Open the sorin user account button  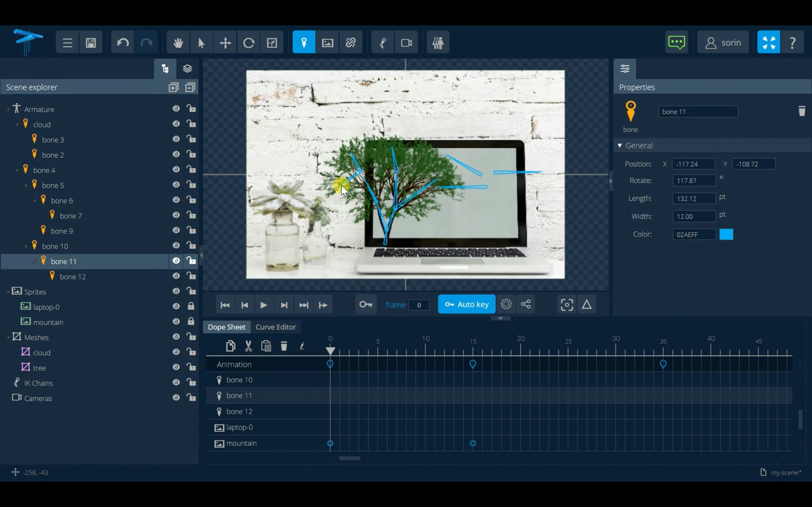coord(723,42)
